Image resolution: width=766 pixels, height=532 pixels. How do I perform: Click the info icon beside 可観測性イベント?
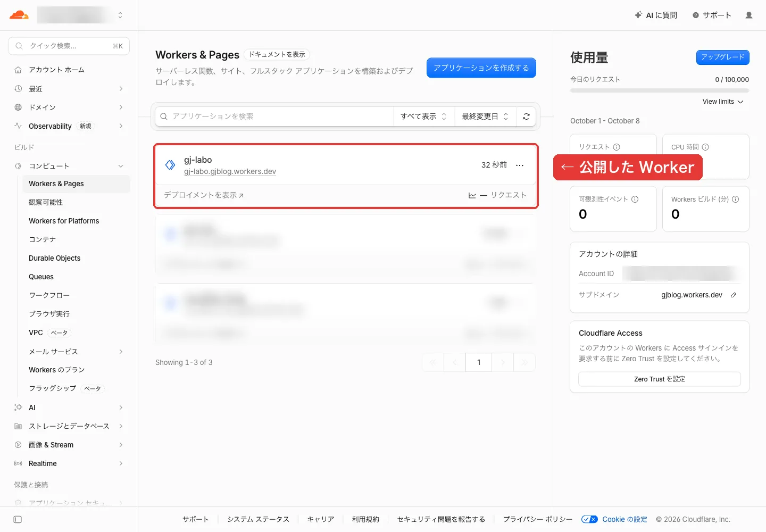(635, 199)
